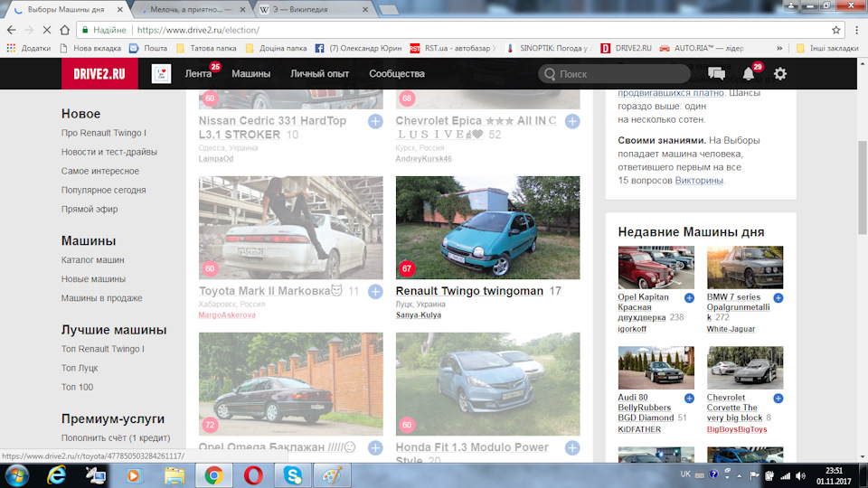Add Opel Omega with plus icon

375,447
